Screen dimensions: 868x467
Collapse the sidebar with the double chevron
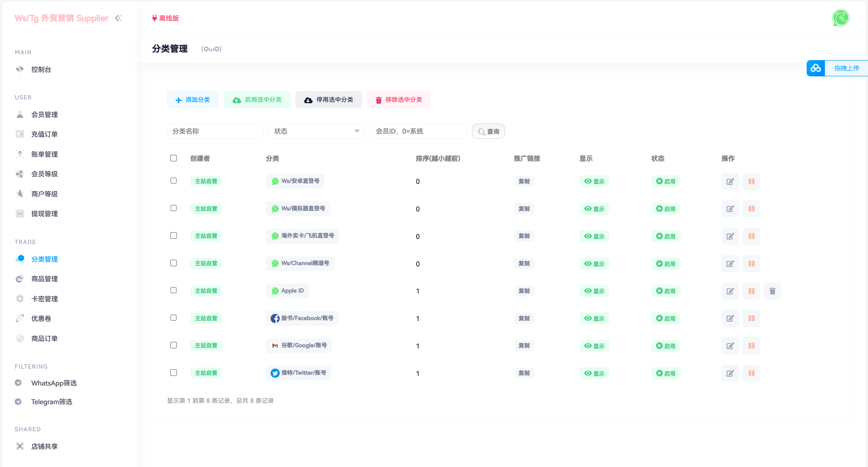[x=118, y=18]
